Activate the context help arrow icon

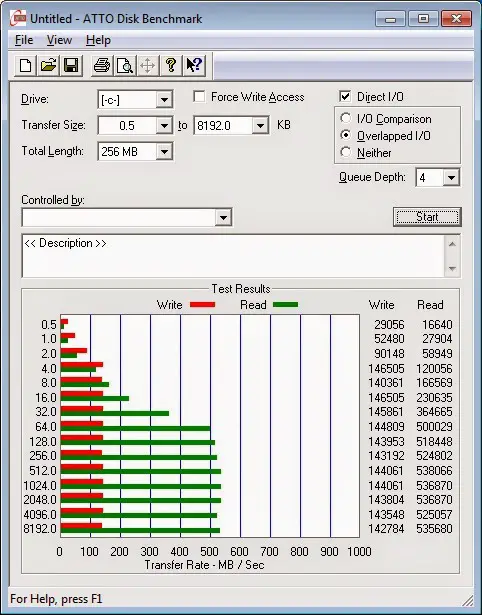(193, 65)
